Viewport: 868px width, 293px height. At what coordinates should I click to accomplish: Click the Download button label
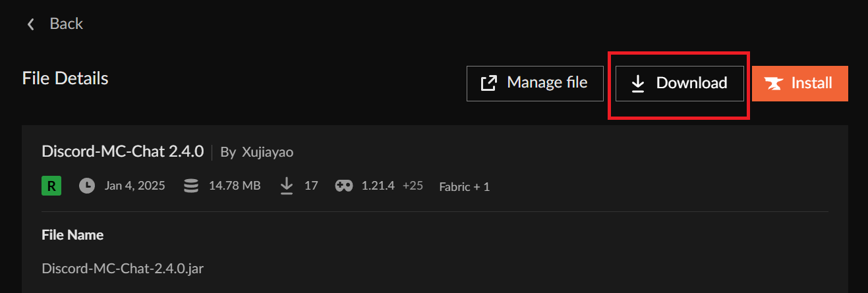coord(691,84)
